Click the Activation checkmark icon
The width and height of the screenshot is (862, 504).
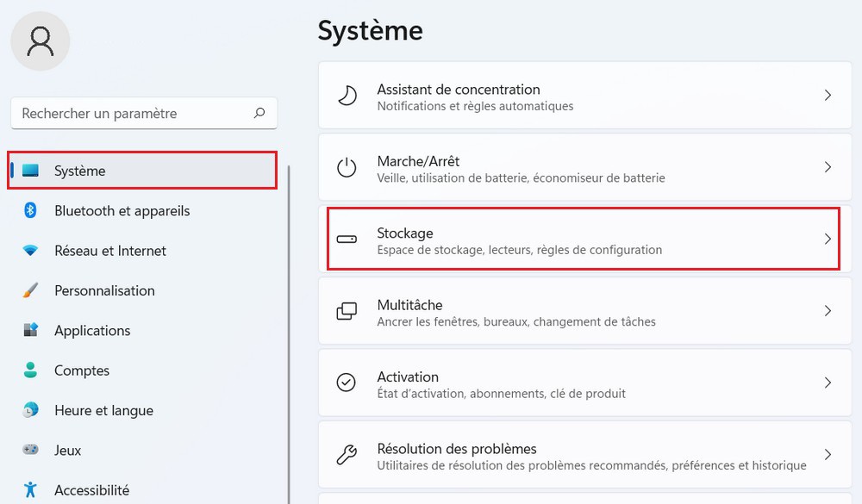(347, 383)
